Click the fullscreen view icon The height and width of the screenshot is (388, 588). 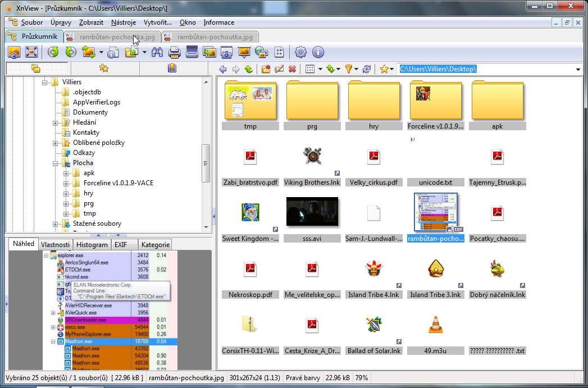[x=31, y=52]
